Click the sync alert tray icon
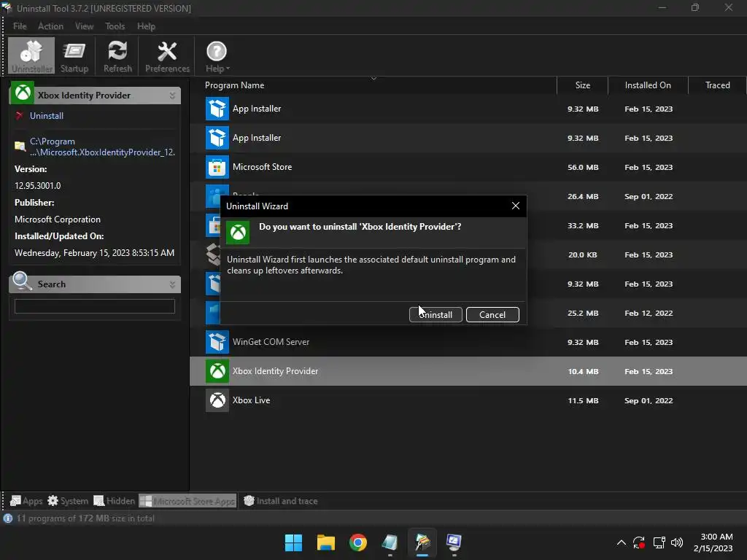Viewport: 747px width, 560px height. [639, 542]
